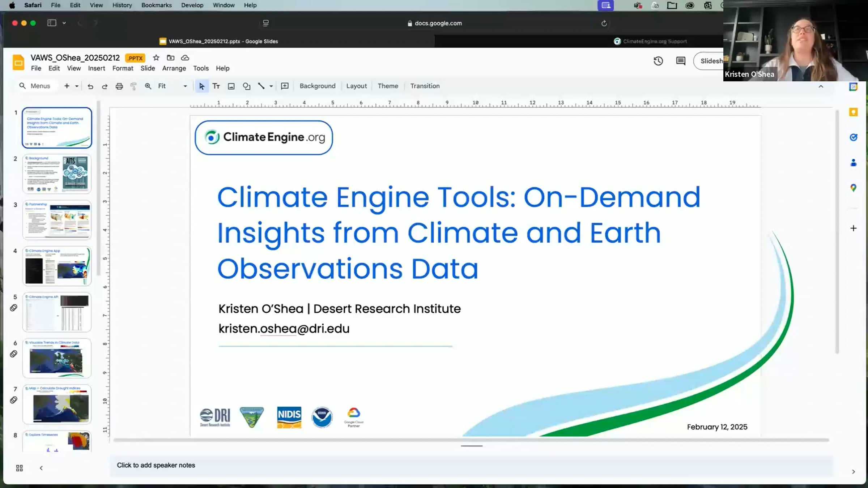The width and height of the screenshot is (868, 488).
Task: Open the line tool options dropdown
Action: [271, 86]
